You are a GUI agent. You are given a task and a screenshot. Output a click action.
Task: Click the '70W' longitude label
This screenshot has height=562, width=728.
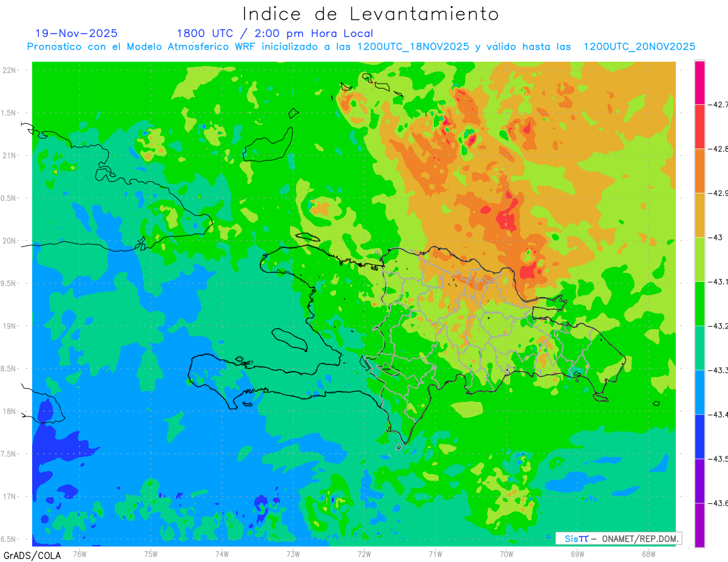tap(507, 554)
